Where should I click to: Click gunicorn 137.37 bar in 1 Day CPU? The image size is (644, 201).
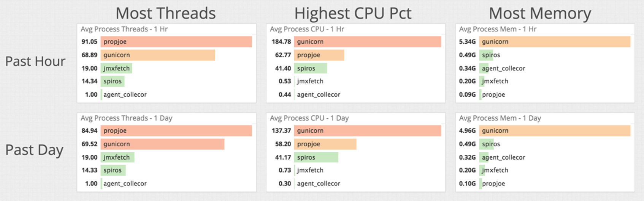pyautogui.click(x=367, y=131)
